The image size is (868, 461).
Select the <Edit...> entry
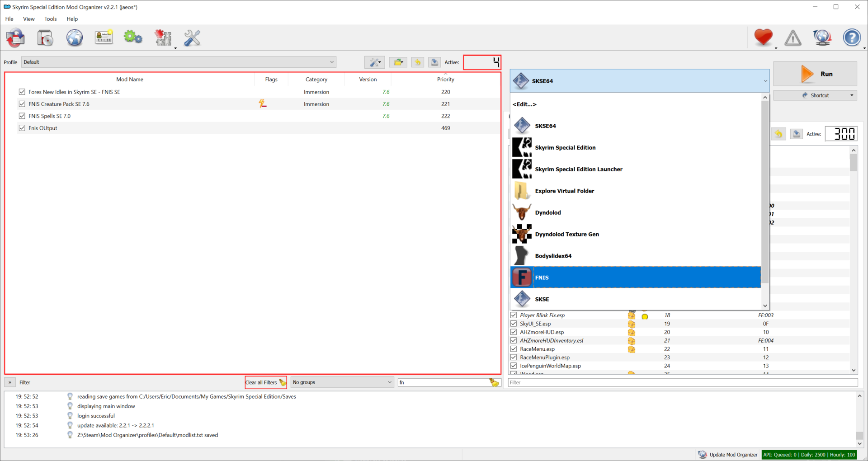[x=636, y=104]
